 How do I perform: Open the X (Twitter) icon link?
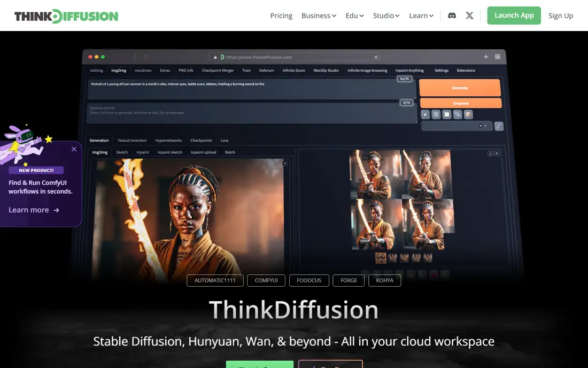point(469,16)
